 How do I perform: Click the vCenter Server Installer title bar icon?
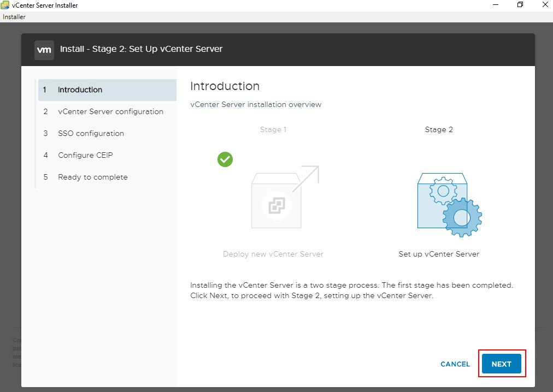(x=5, y=5)
